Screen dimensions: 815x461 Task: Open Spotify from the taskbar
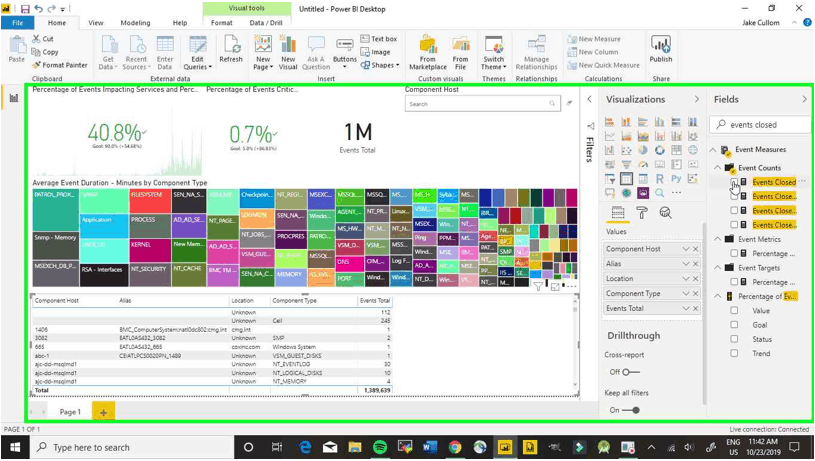tap(380, 447)
